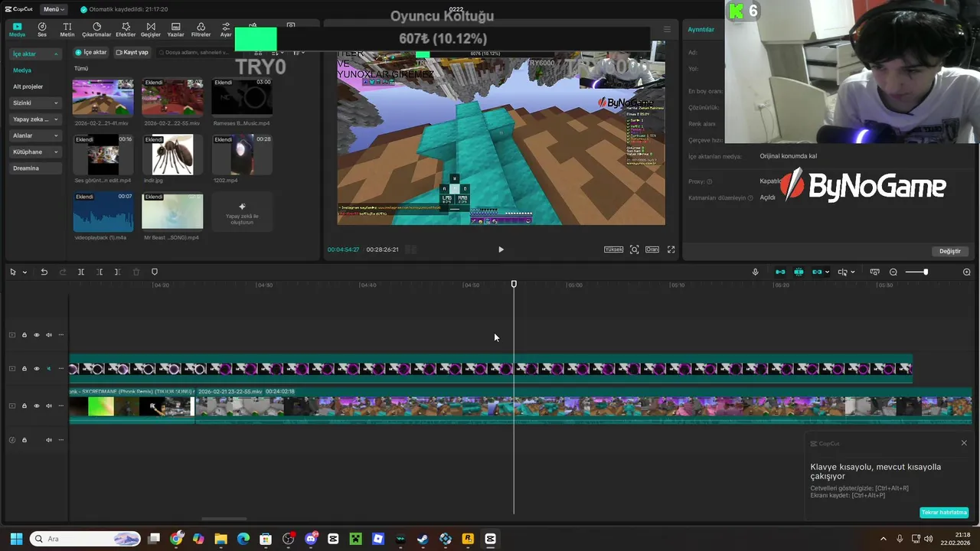Image resolution: width=980 pixels, height=551 pixels.
Task: Expand the Kütüphane sidebar section
Action: tap(56, 152)
